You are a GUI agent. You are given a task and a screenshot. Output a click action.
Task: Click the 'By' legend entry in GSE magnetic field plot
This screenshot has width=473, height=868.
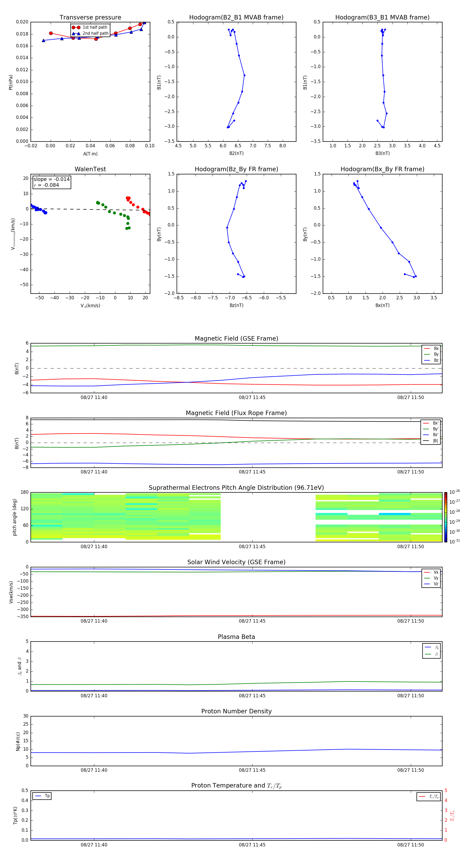[x=431, y=354]
